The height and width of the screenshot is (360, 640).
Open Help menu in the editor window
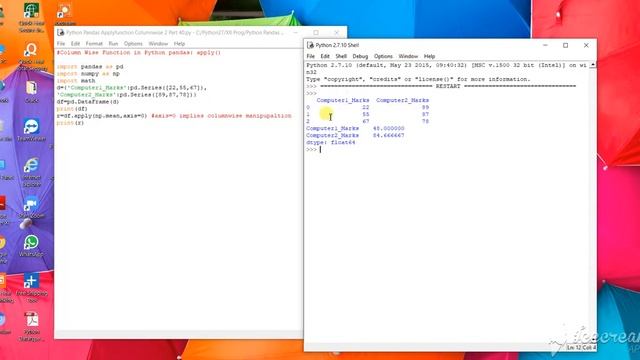click(179, 44)
